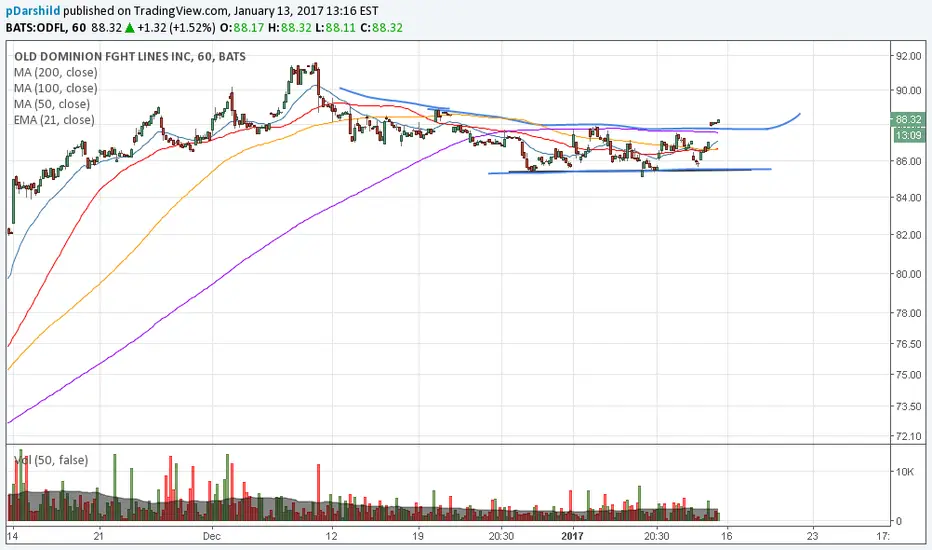The image size is (932, 550).
Task: Click the 80.00 price axis label
Action: (x=909, y=274)
